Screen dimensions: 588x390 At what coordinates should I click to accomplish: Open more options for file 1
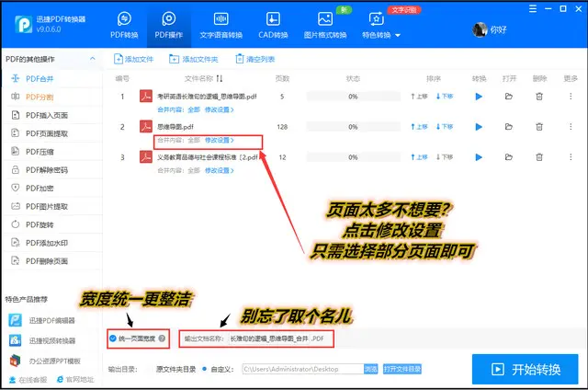(x=571, y=97)
